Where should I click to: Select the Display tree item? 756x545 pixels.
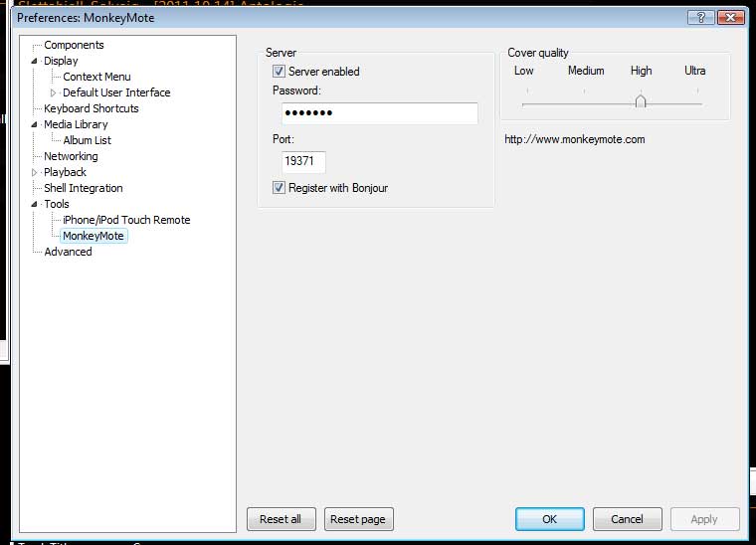61,61
